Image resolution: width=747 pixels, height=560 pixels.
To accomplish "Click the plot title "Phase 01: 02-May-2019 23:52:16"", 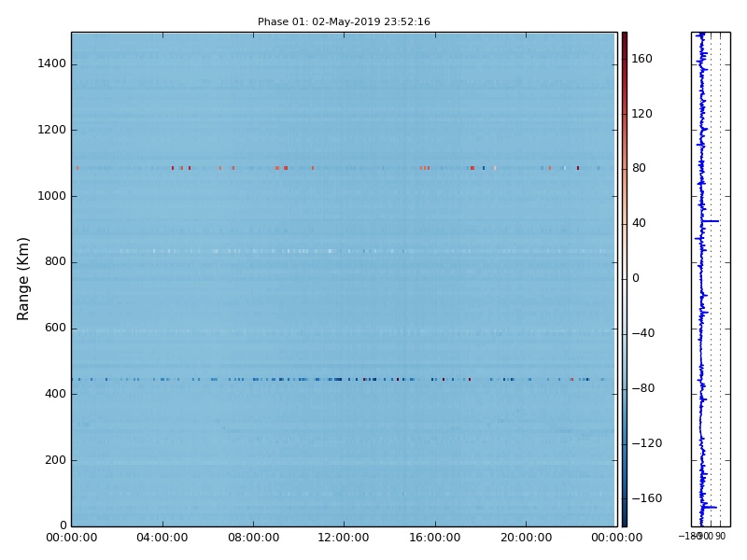I will [x=344, y=21].
